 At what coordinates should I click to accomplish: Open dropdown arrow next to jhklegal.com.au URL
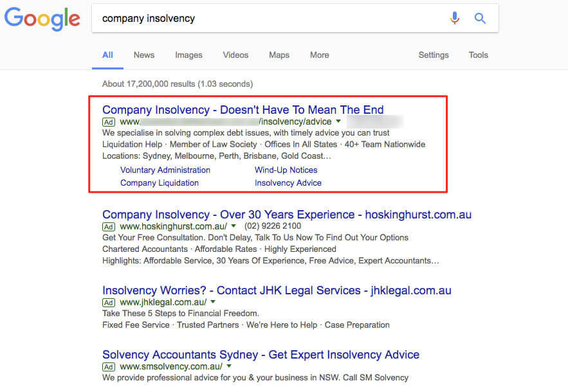[x=213, y=301]
